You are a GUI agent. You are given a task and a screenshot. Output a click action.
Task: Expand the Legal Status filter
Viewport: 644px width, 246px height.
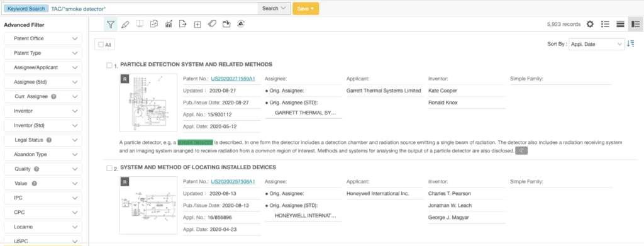point(43,140)
